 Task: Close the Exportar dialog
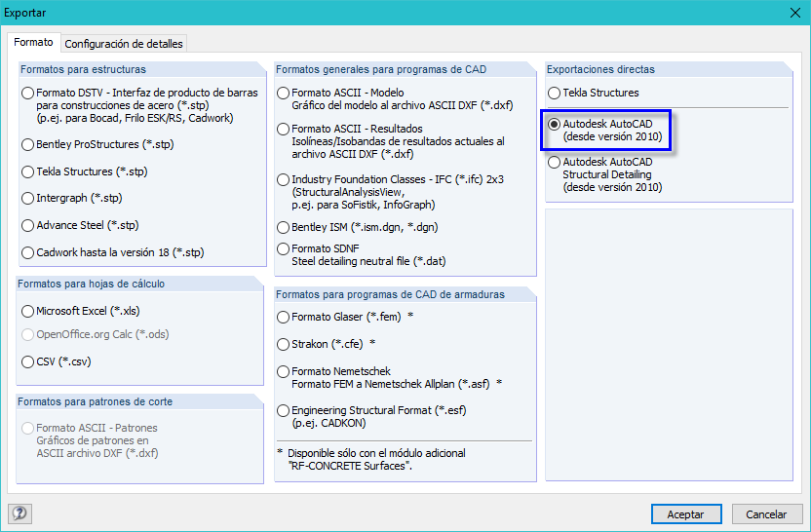(x=795, y=13)
